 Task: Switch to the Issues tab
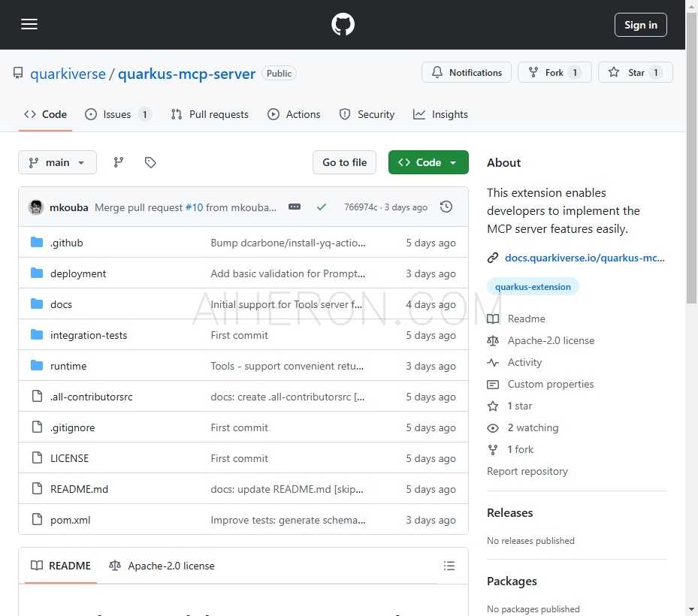[117, 114]
